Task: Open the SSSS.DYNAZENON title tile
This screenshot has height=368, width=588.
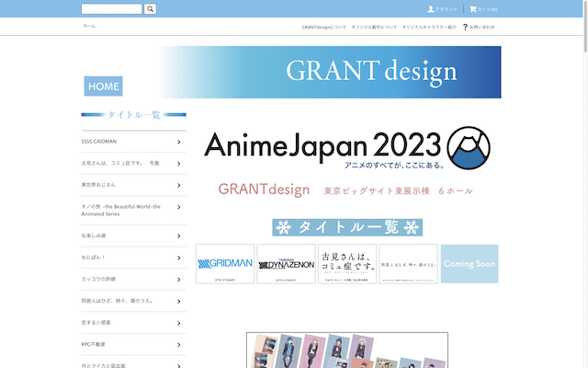Action: coord(286,264)
